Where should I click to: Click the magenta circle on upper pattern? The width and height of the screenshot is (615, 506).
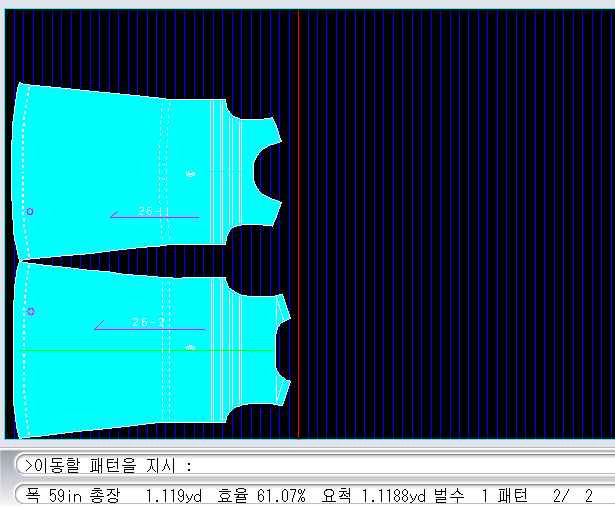[x=30, y=211]
